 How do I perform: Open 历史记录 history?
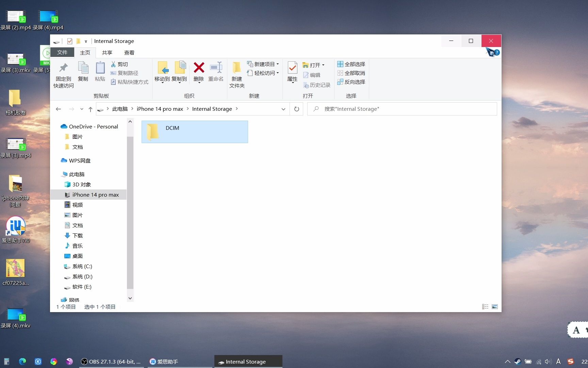pos(317,85)
